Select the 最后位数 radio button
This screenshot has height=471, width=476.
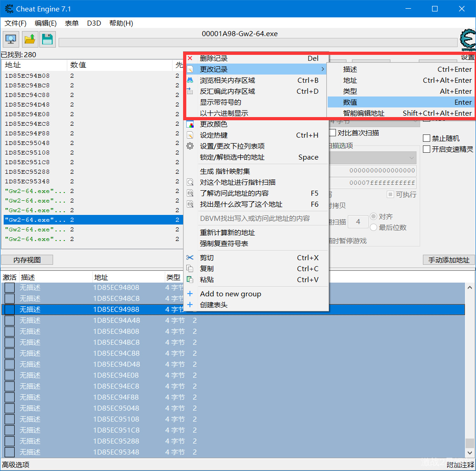pos(373,227)
